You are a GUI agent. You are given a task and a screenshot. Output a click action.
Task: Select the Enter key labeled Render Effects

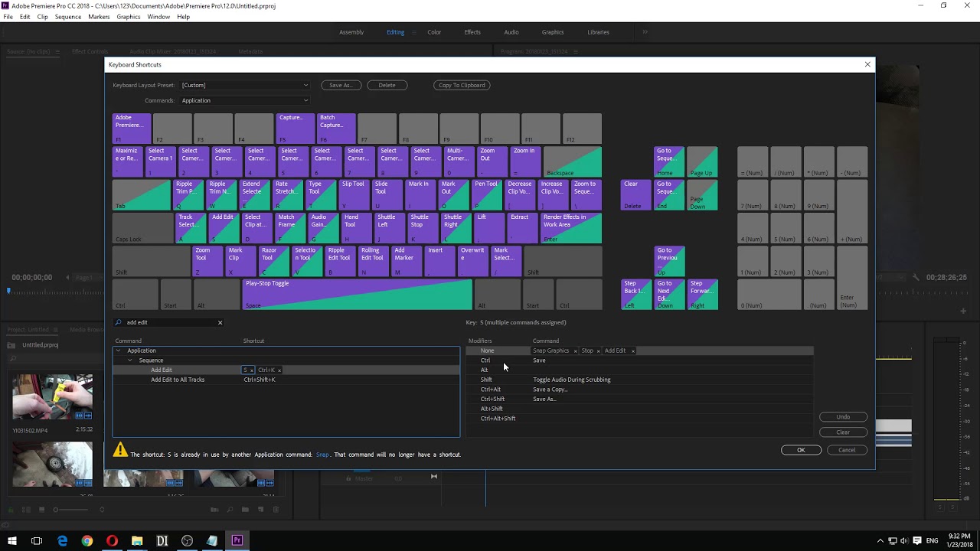click(572, 227)
